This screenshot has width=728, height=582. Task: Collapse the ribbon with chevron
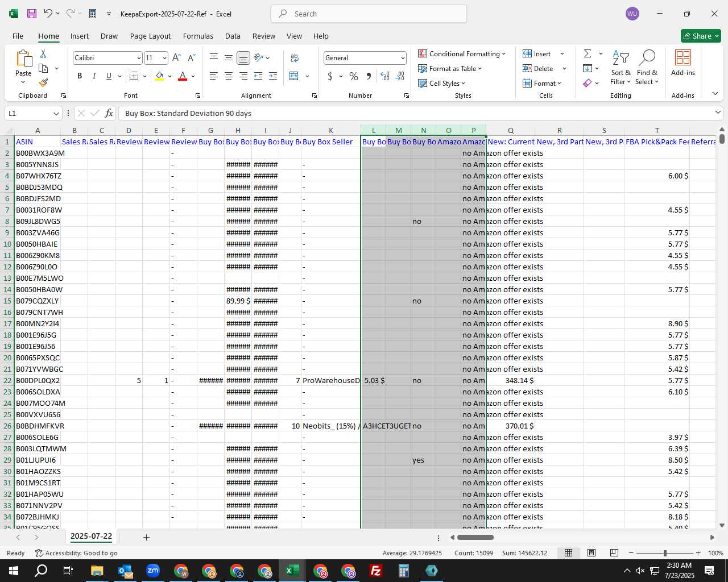point(715,94)
